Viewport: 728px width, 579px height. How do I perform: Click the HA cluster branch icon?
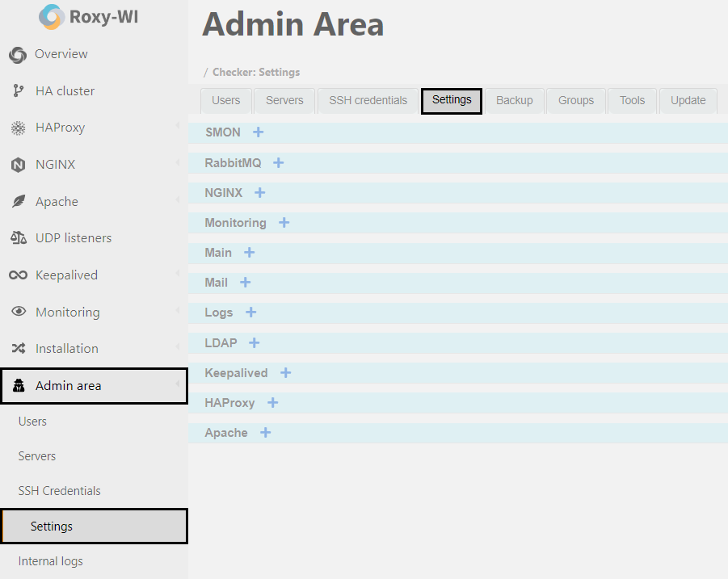click(x=18, y=90)
